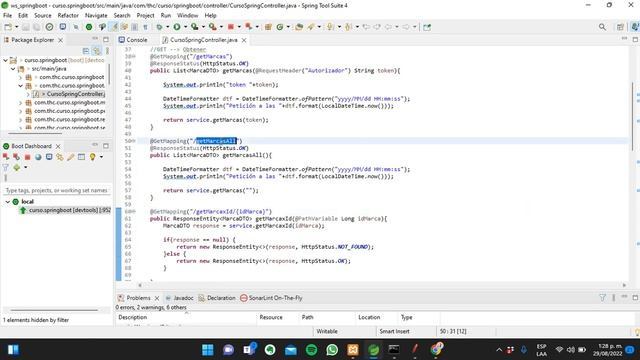
Task: Click the editor vertical scrollbar
Action: (632, 116)
